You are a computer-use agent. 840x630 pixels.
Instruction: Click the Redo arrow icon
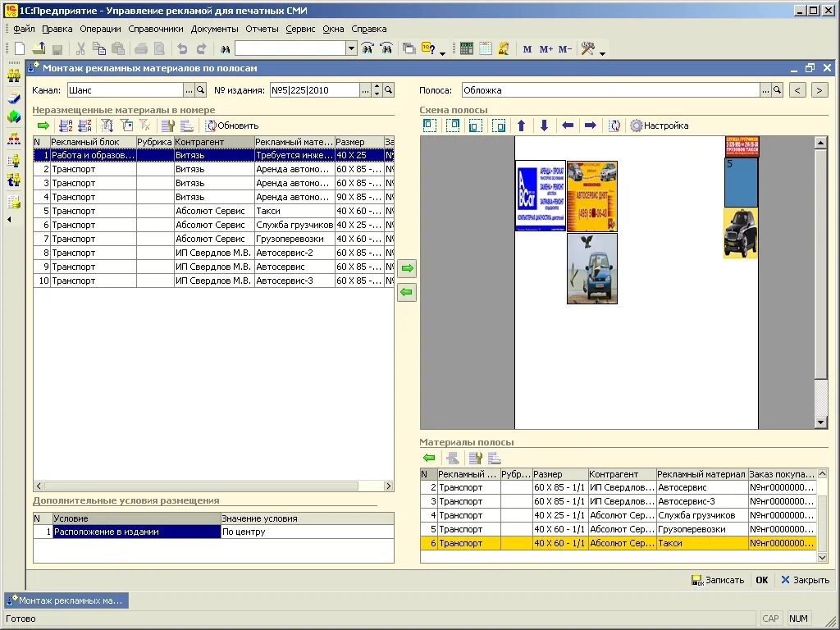coord(202,48)
